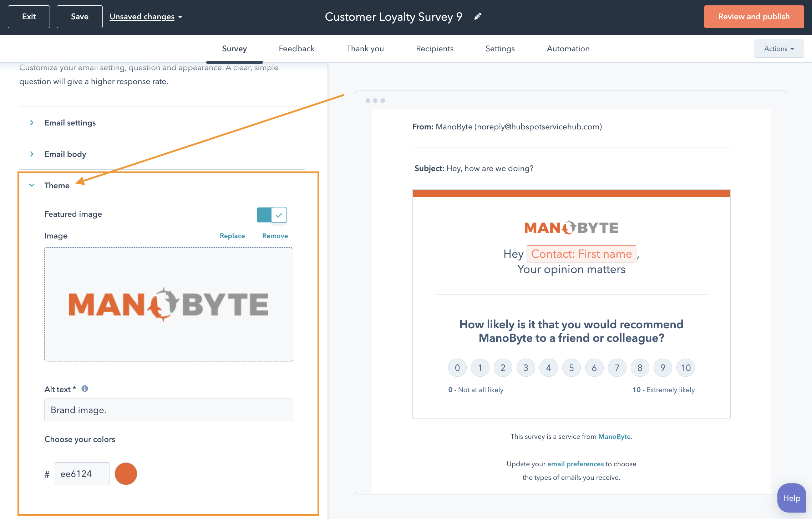Open the Unsaved changes dropdown

point(146,17)
